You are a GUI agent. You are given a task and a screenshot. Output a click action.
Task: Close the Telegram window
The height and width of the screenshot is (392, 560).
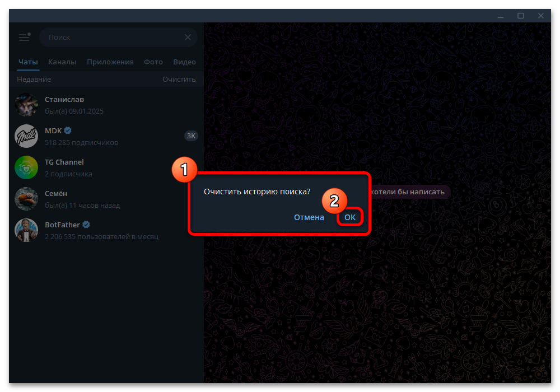coord(541,16)
